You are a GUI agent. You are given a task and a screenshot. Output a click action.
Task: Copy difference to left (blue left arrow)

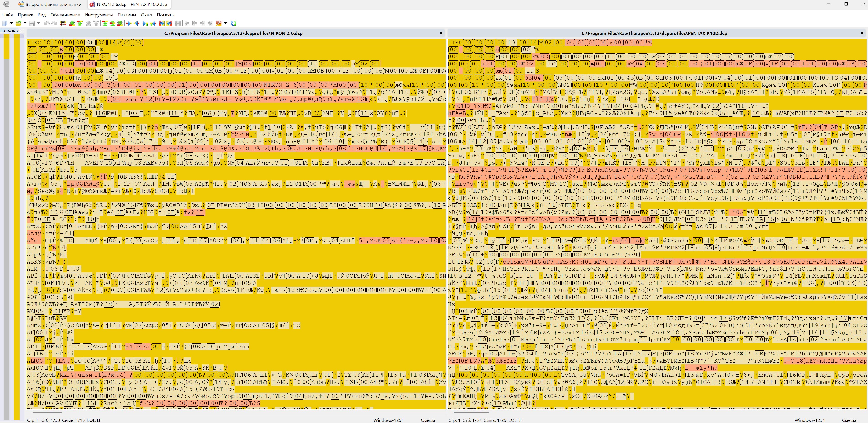[136, 23]
